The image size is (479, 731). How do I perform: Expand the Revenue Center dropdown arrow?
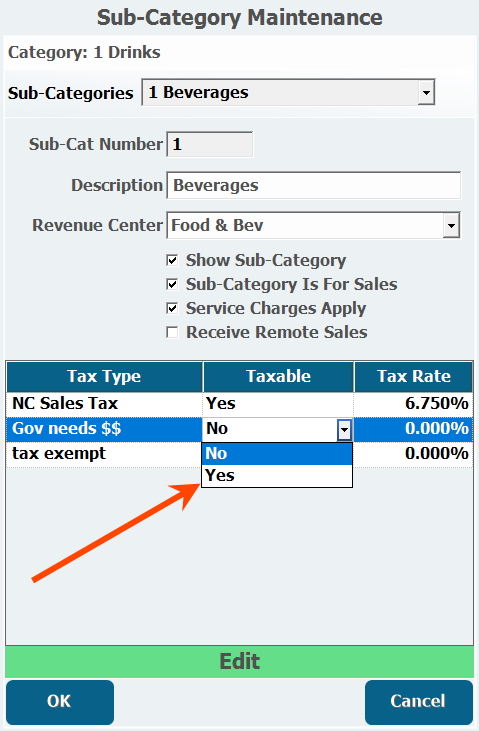click(451, 225)
